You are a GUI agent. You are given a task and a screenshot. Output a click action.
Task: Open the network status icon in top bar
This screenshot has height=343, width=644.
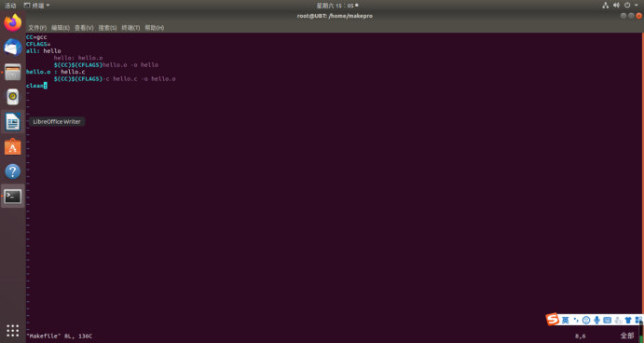pyautogui.click(x=606, y=6)
